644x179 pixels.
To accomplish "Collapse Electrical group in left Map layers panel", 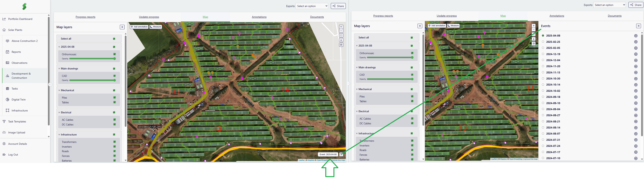I will click(x=59, y=113).
